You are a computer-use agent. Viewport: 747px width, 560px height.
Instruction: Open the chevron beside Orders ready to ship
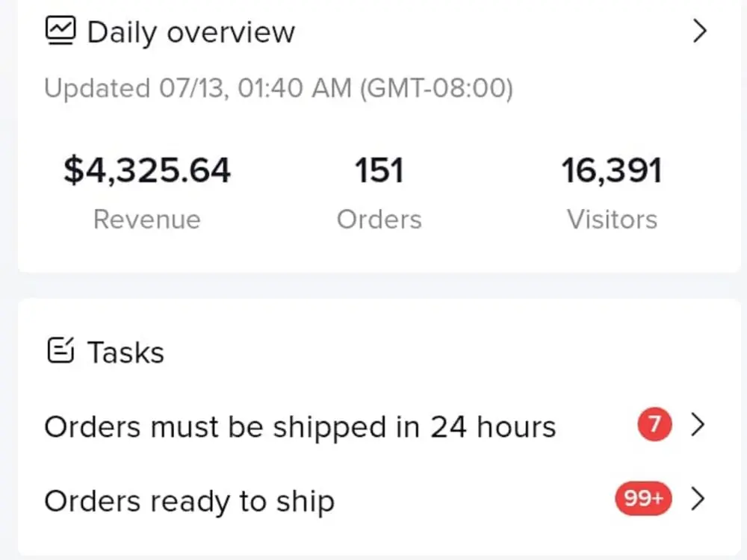coord(698,500)
